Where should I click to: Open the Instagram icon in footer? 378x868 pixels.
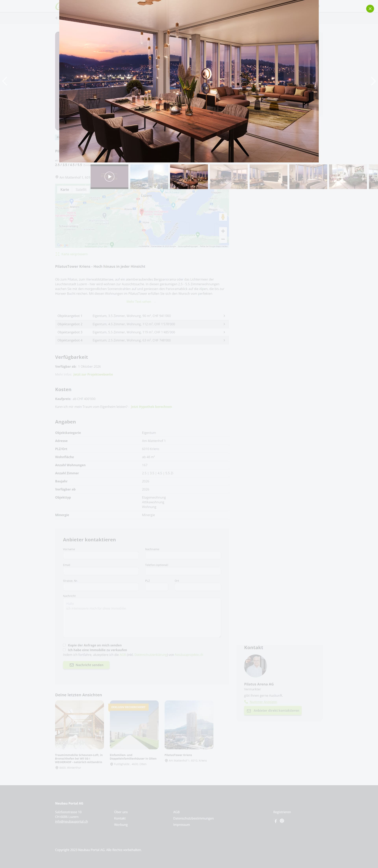[x=282, y=821]
